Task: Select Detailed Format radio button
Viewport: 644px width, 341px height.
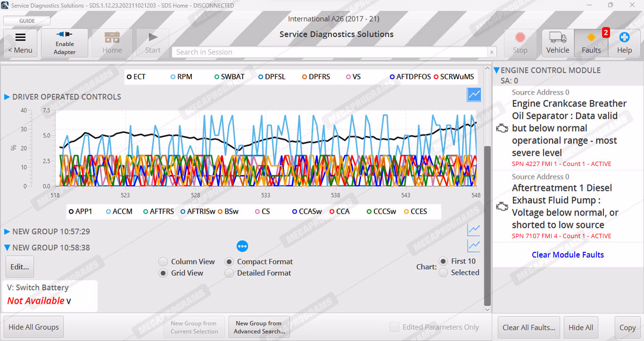Action: (x=229, y=273)
